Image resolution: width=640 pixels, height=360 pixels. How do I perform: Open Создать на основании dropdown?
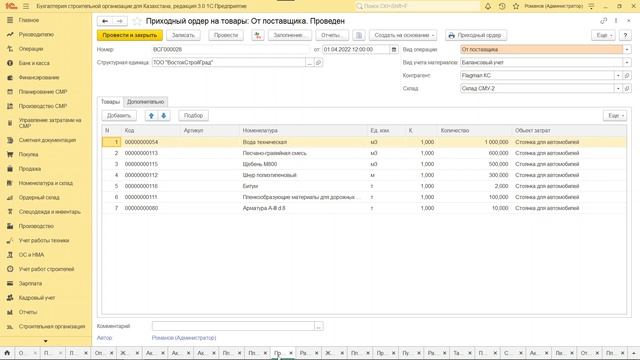tap(403, 36)
